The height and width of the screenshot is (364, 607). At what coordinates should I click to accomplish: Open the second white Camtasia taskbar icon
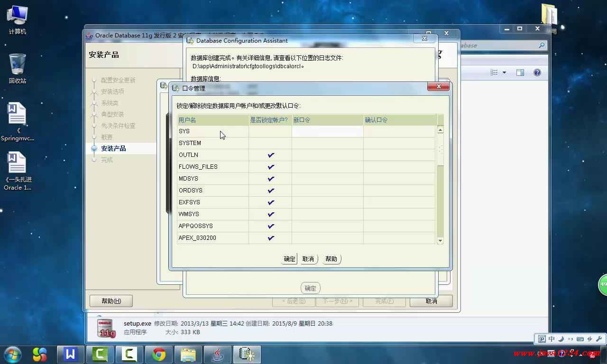[129, 355]
